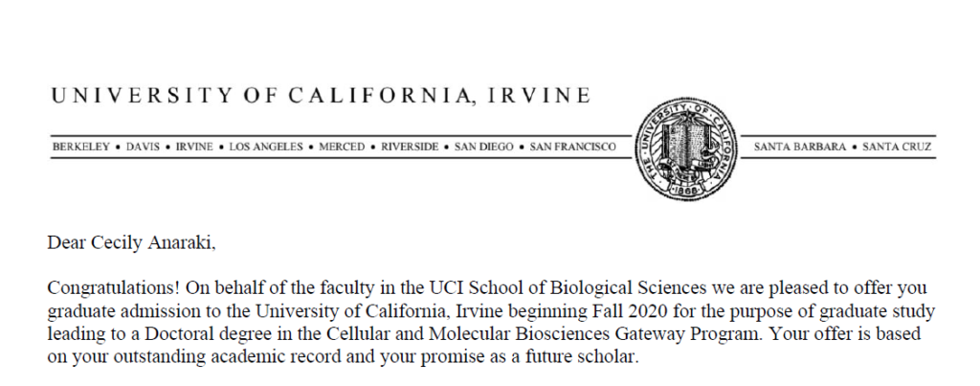
Task: Click the "UNIVERSITY OF CALIFORNIA, IRVINE" heading
Action: pos(321,95)
